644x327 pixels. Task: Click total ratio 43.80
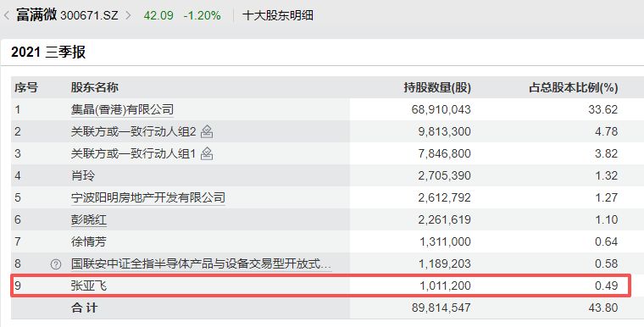(603, 308)
